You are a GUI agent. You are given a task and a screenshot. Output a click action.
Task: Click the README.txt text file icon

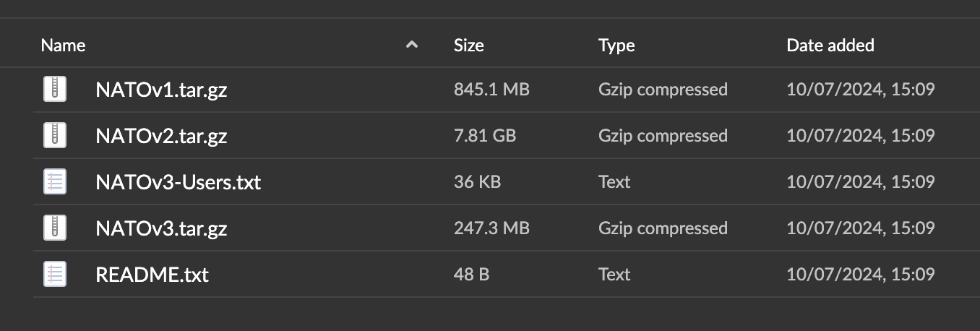[55, 274]
